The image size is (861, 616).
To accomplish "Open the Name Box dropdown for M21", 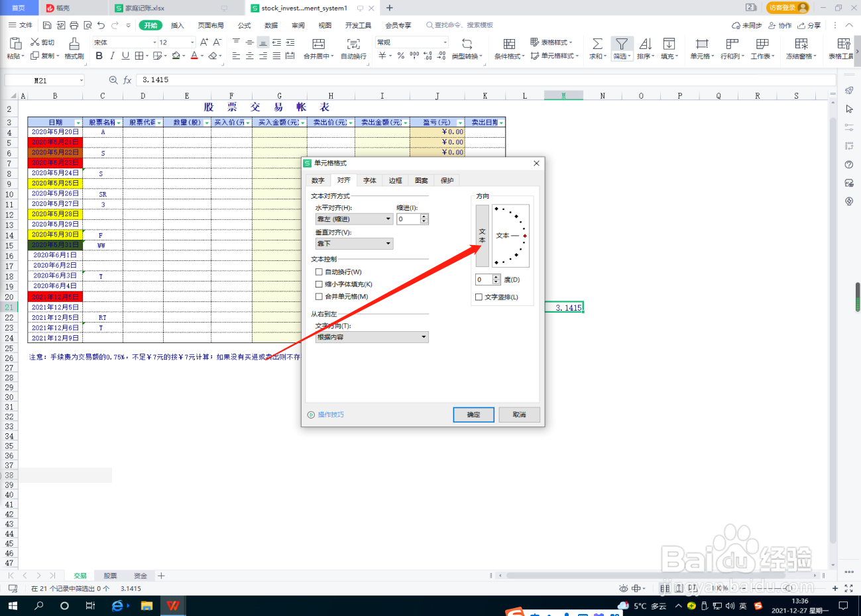I will pyautogui.click(x=82, y=80).
